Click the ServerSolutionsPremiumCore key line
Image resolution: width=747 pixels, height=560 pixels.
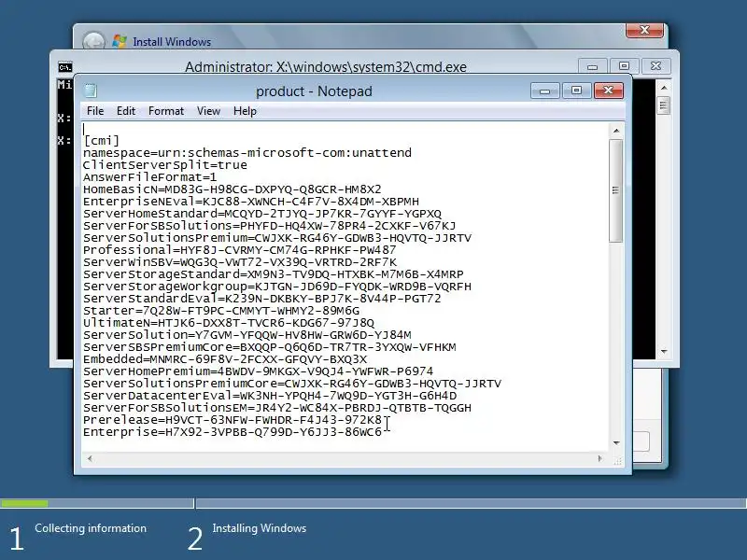292,384
